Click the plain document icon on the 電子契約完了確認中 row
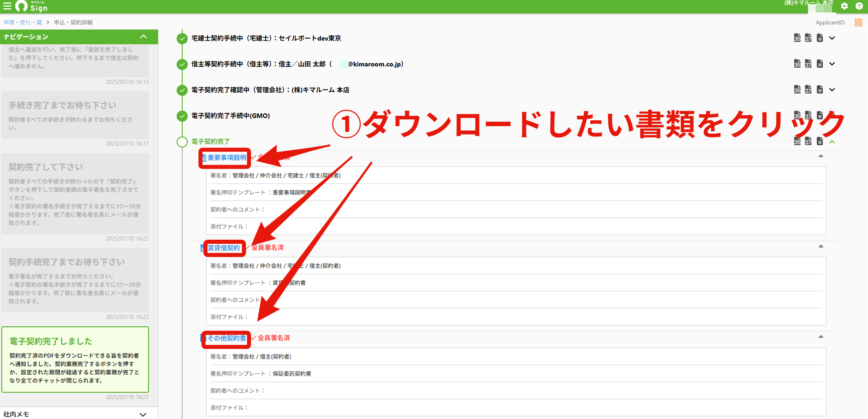 820,89
